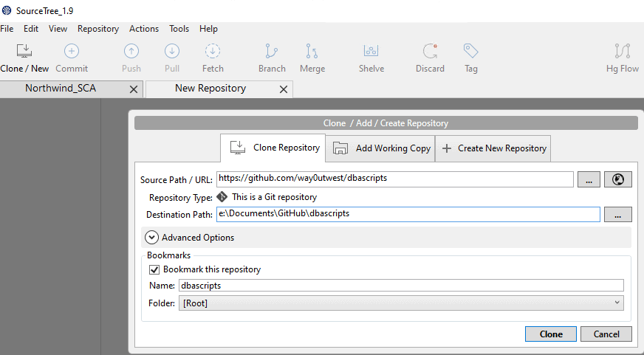This screenshot has height=355, width=644.
Task: Click 'This is a Git repository' text
Action: point(274,197)
